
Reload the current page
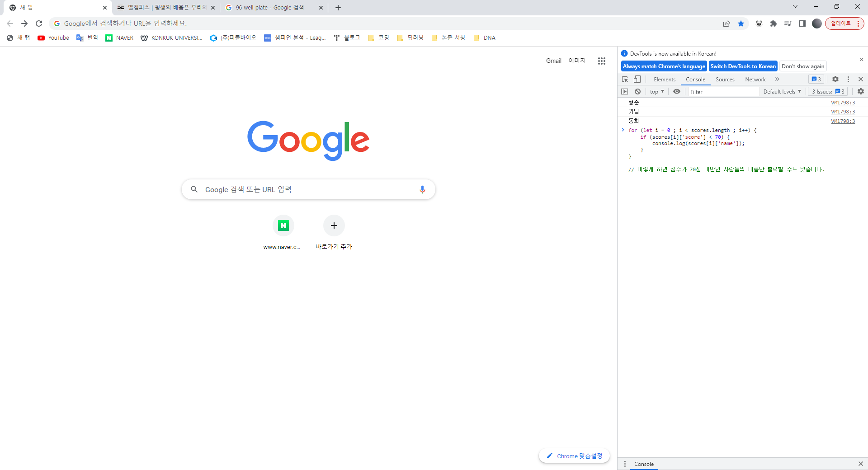[x=39, y=23]
